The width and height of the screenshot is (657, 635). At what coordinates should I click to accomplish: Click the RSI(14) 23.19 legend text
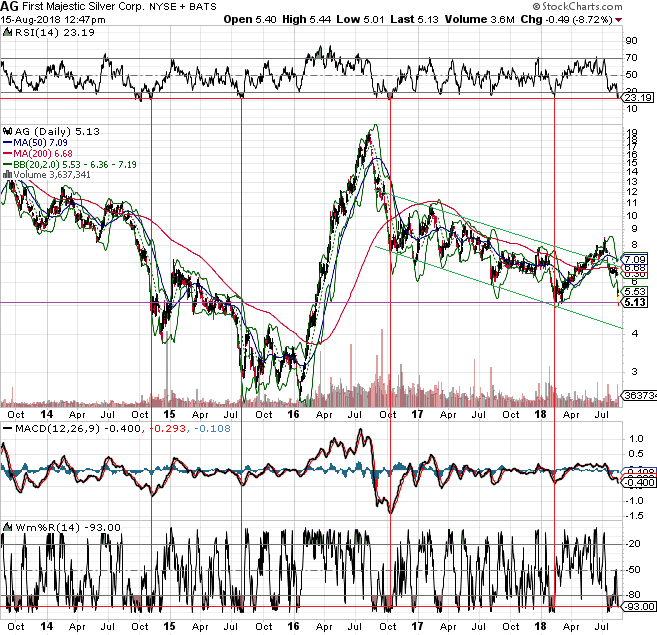(x=54, y=33)
